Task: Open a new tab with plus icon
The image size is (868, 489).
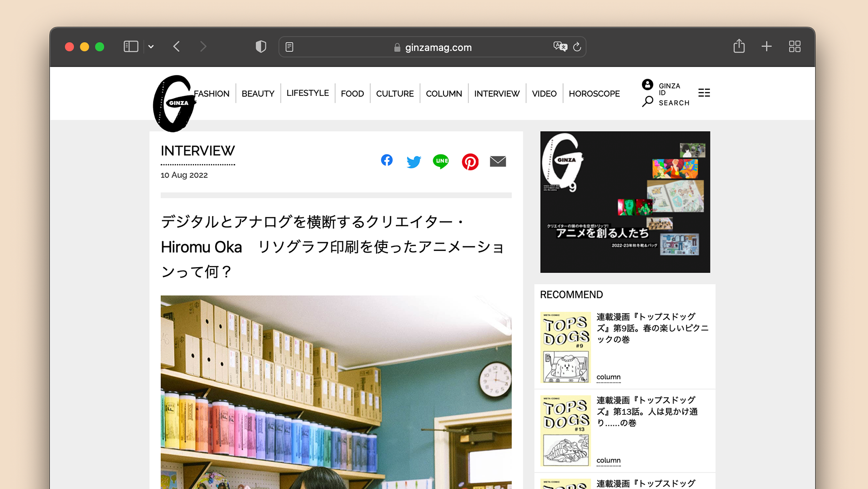Action: 766,47
